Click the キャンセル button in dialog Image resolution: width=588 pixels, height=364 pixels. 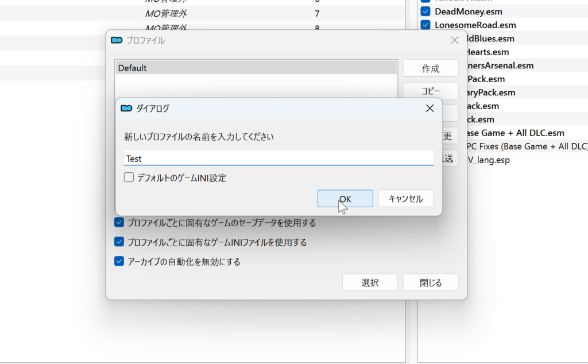click(x=405, y=199)
